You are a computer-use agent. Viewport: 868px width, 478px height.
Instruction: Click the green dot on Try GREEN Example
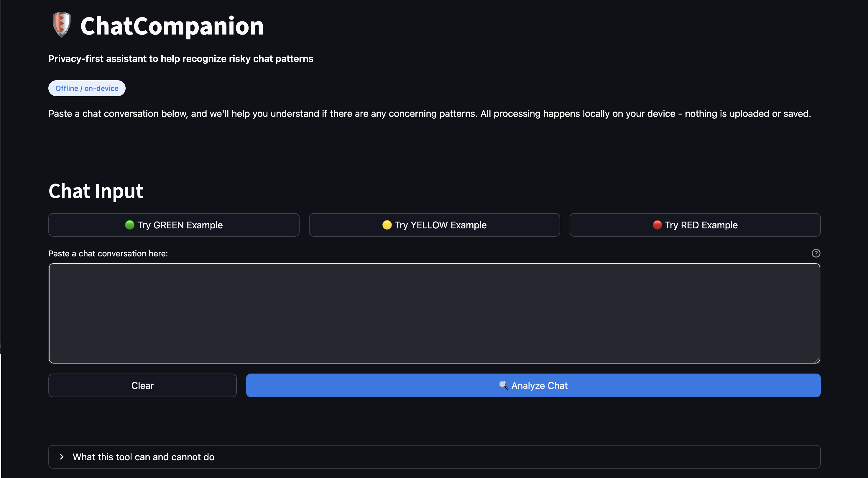(129, 225)
